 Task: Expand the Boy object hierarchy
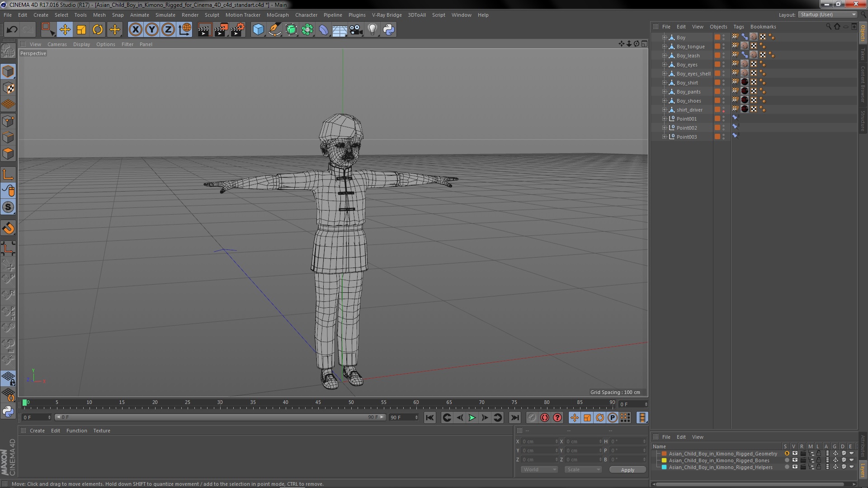(664, 38)
